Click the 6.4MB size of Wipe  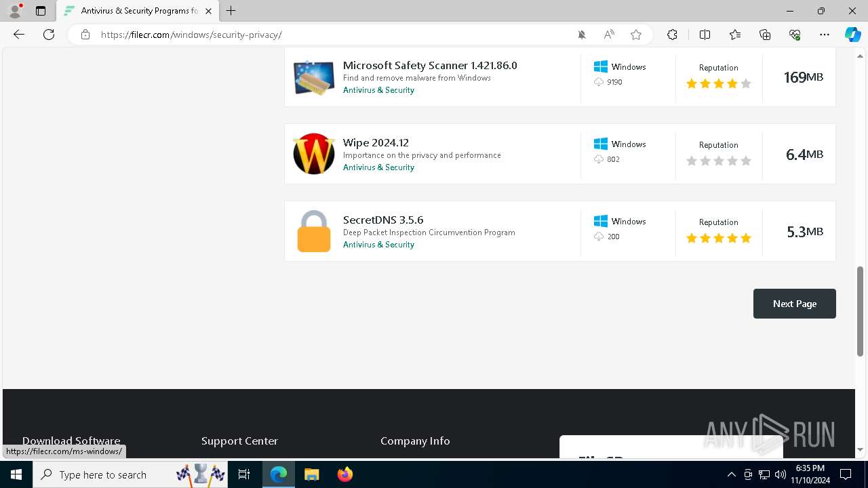(805, 155)
